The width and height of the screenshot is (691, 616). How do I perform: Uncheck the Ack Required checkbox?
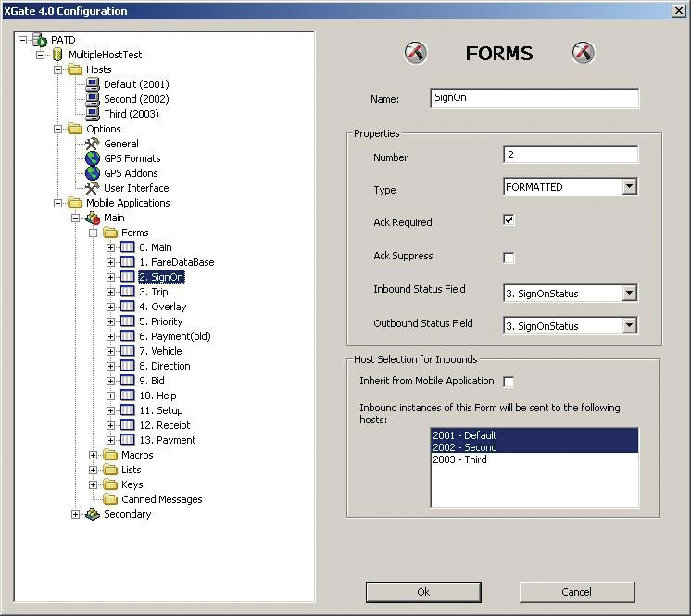(x=509, y=220)
